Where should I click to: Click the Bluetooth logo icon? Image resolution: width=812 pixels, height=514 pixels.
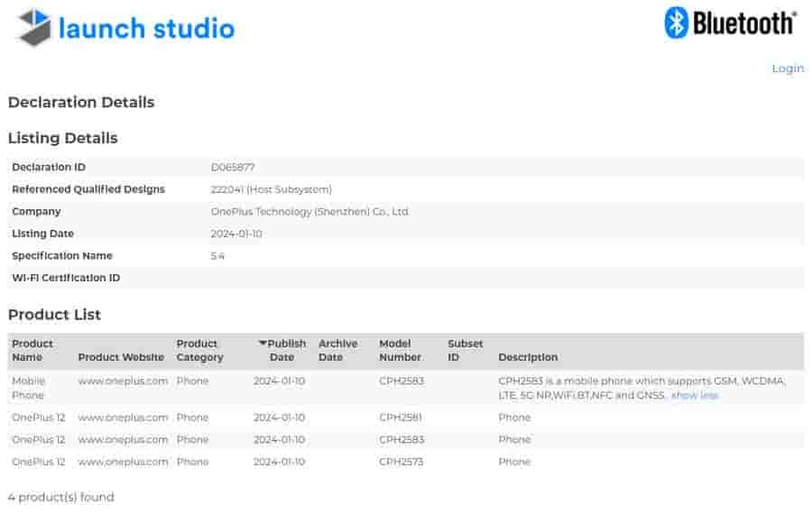677,23
